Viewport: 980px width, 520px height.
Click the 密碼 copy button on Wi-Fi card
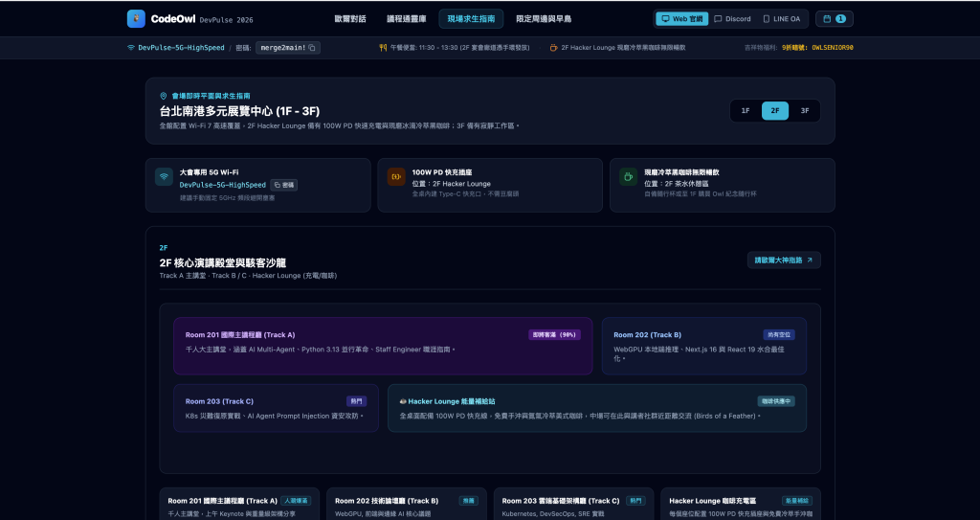click(x=283, y=185)
